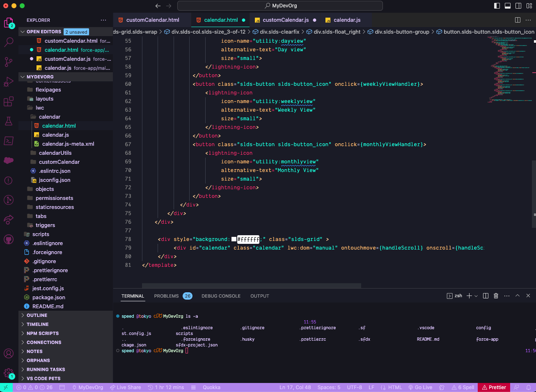
Task: Open the Run and Debug view
Action: tap(9, 81)
